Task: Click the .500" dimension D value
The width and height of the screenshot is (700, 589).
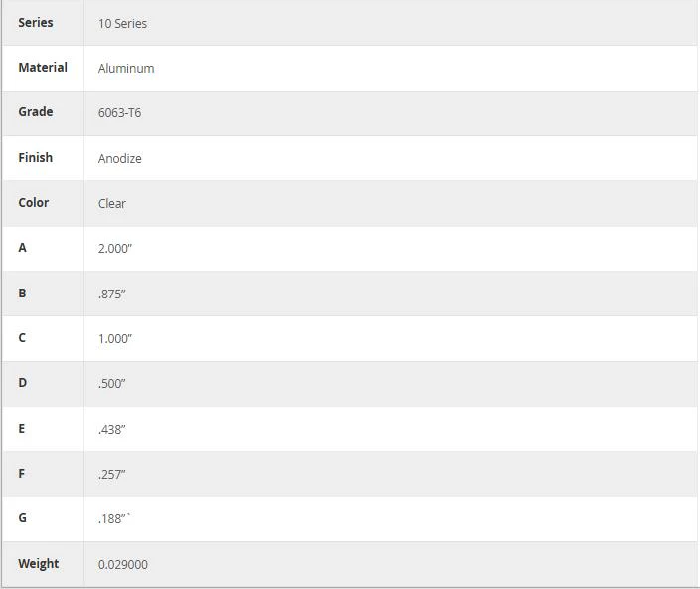Action: pos(112,384)
